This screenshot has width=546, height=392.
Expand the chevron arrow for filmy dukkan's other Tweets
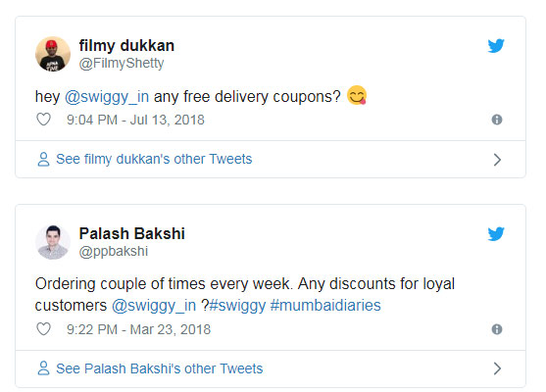click(x=497, y=160)
